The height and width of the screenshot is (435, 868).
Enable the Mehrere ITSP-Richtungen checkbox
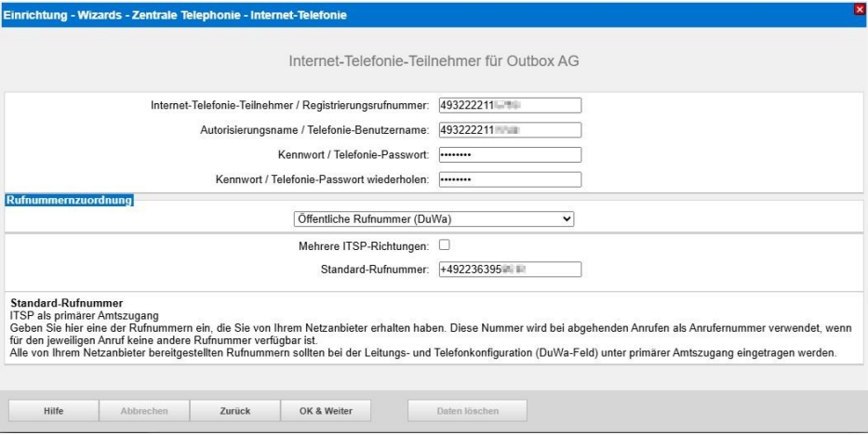(x=445, y=245)
